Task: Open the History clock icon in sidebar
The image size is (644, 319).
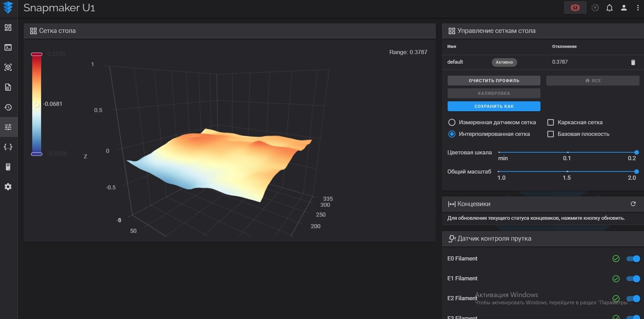Action: tap(8, 107)
